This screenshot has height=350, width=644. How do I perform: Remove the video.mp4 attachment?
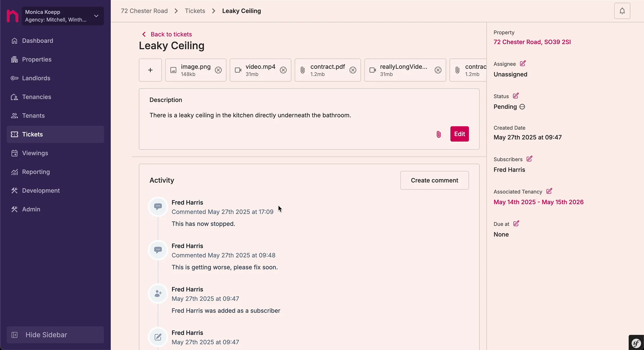pos(283,70)
